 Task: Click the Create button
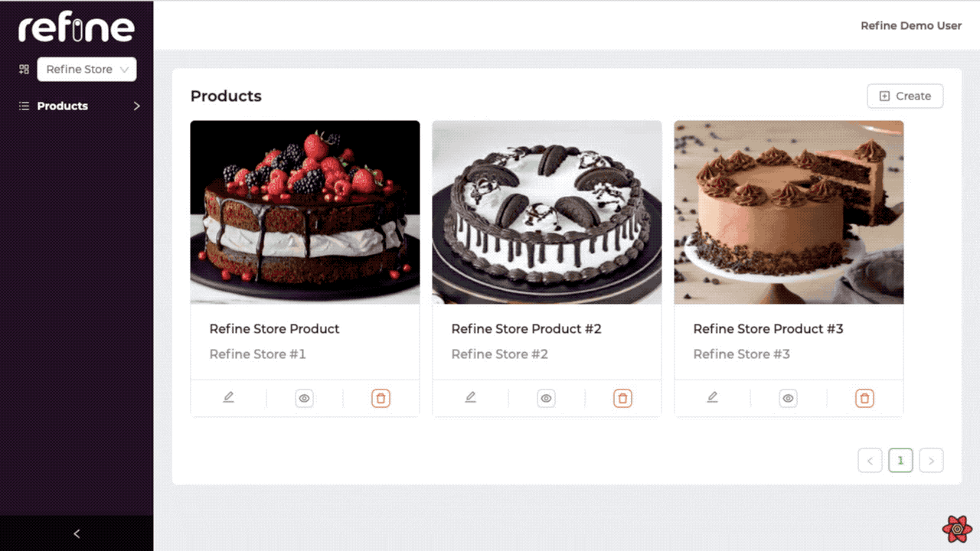point(905,96)
